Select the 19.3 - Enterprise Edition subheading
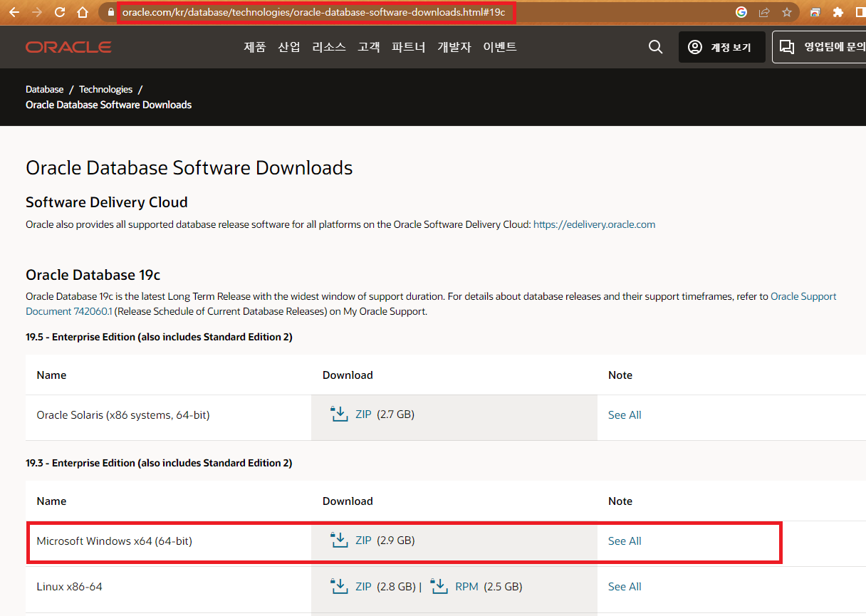 click(159, 463)
